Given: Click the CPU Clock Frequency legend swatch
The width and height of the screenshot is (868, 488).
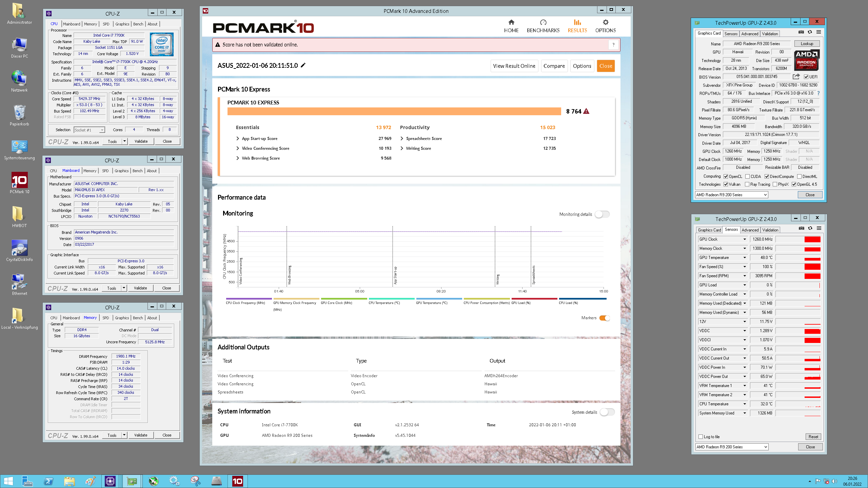Looking at the screenshot, I should (x=249, y=299).
